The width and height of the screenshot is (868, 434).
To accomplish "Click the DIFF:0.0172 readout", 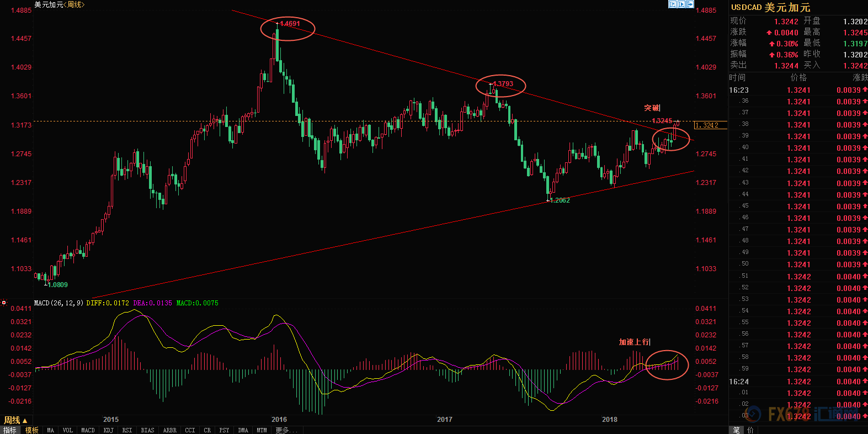I will pos(108,303).
